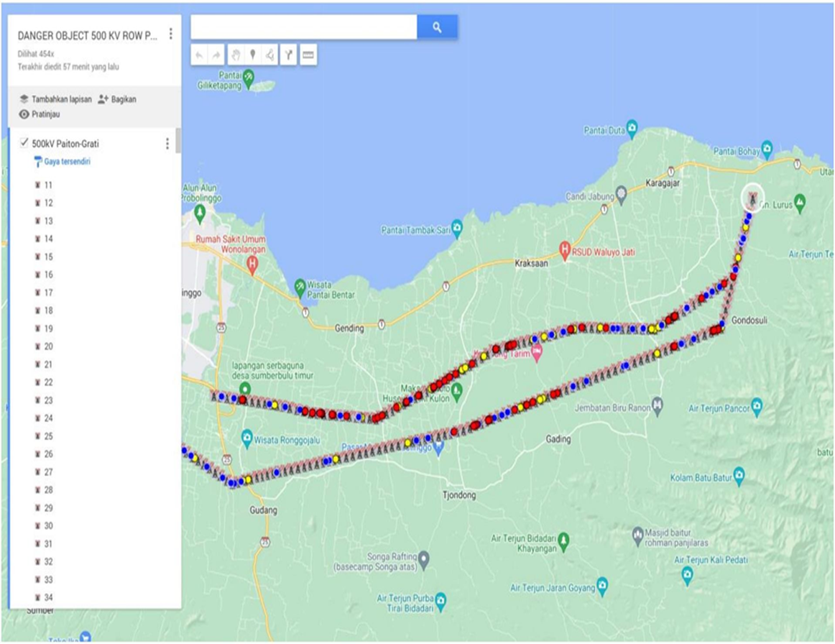Select the Draw a line tool
This screenshot has width=835, height=644.
tap(269, 55)
